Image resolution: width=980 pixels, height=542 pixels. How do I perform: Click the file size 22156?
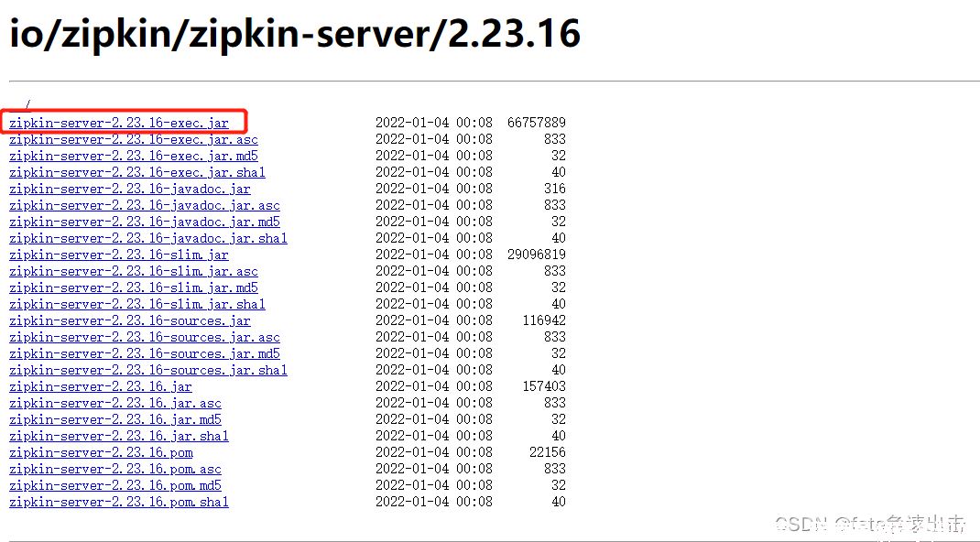(548, 452)
